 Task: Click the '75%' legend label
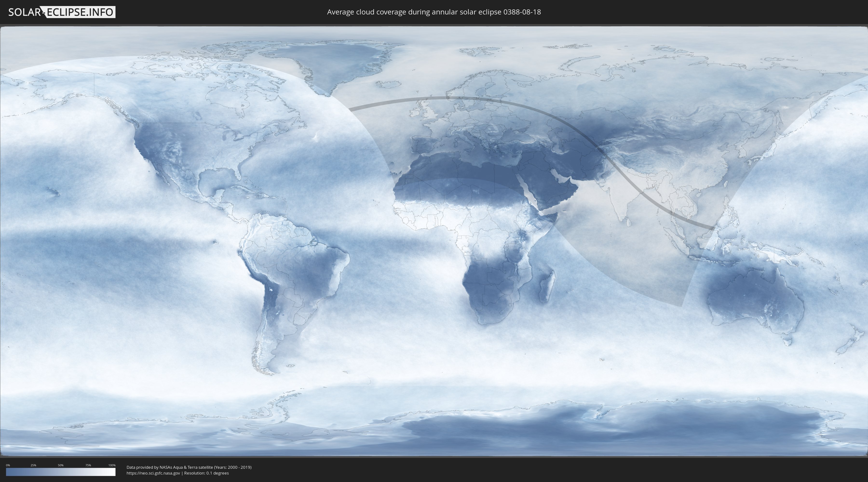tap(88, 465)
